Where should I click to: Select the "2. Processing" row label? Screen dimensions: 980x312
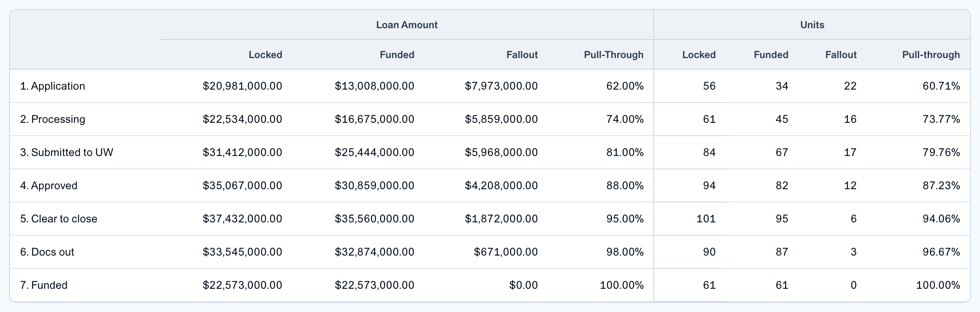53,119
